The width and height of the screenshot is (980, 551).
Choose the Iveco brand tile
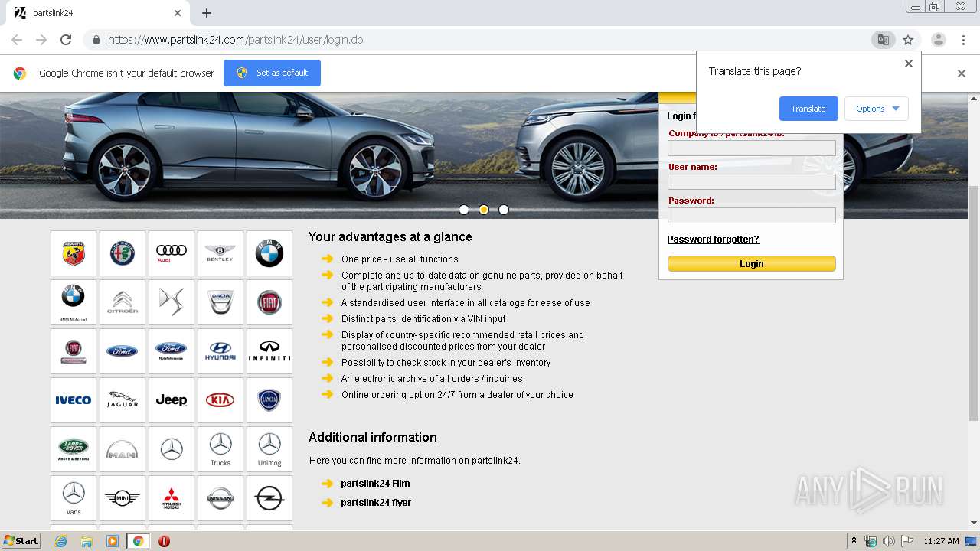[x=73, y=400]
